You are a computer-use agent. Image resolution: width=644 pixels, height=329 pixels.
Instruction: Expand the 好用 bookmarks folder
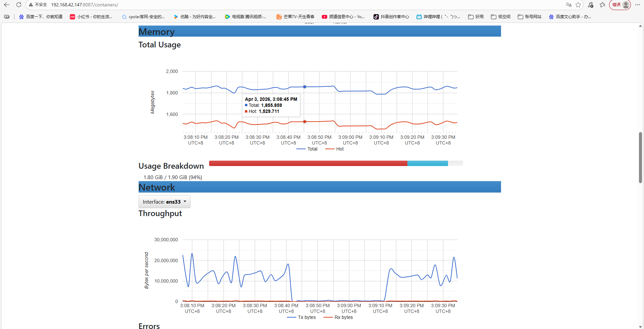tap(476, 17)
